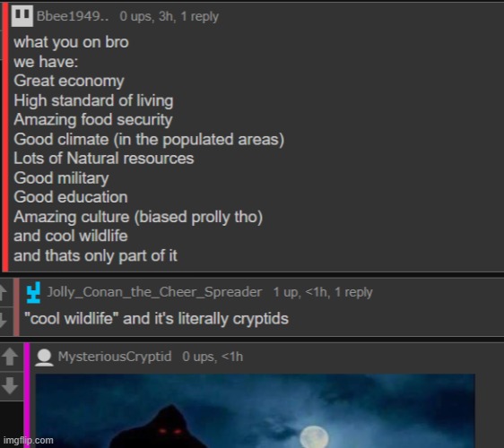Image resolution: width=504 pixels, height=448 pixels.
Task: Open Jolly_Conan_the_Cheer_Spreader profile link
Action: pos(154,292)
